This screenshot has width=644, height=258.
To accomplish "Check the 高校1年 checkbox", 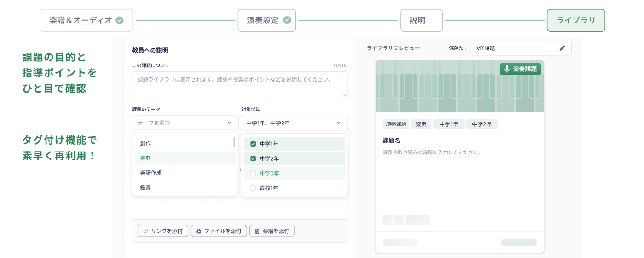I will pos(253,188).
